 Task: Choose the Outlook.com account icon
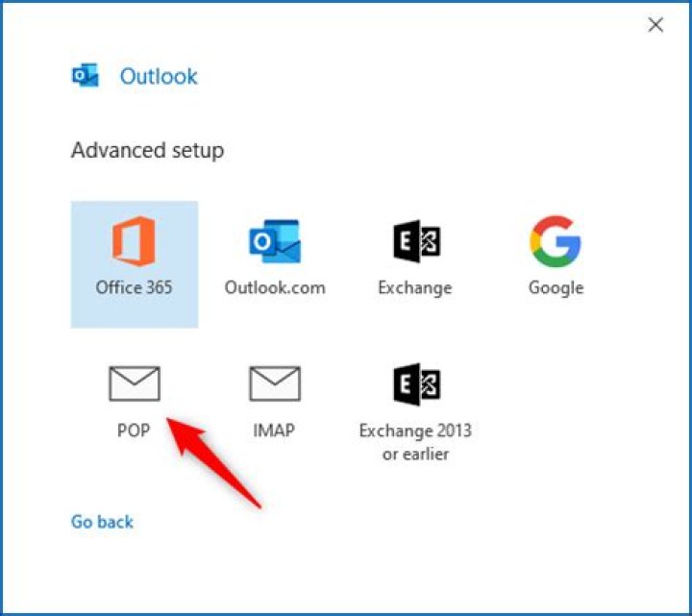[275, 241]
